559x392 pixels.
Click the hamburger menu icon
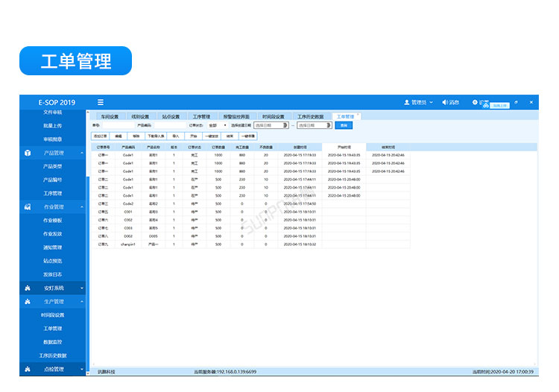(100, 102)
